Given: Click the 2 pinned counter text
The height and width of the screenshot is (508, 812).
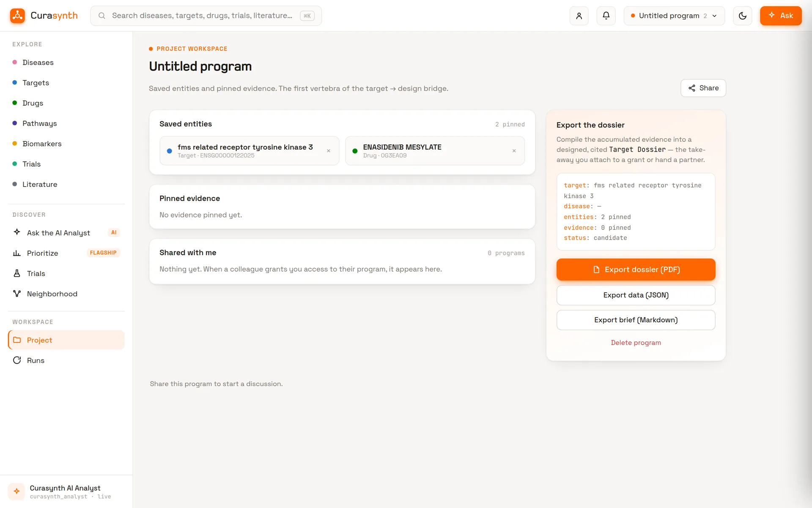Looking at the screenshot, I should [x=510, y=124].
